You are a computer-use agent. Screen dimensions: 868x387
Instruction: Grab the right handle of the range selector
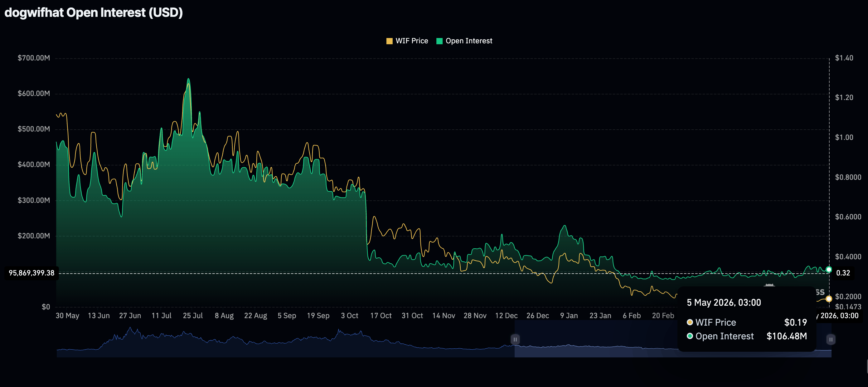point(831,339)
